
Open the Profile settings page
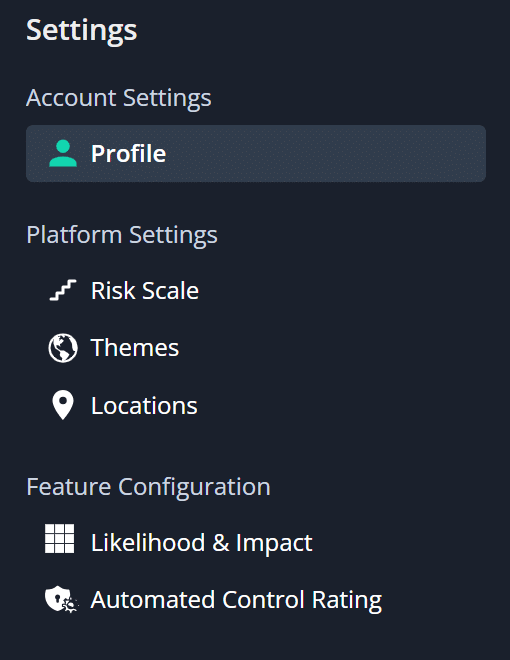256,154
